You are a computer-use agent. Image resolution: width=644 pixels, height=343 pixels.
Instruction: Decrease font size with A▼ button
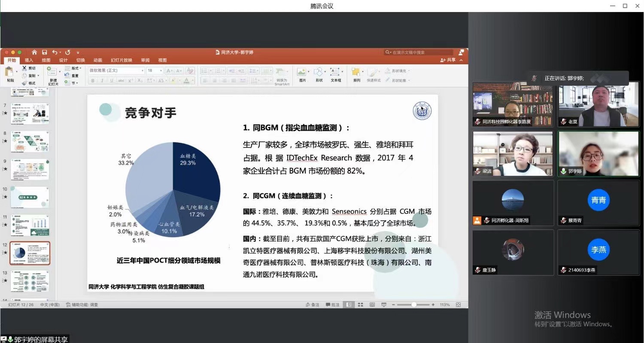tap(179, 71)
